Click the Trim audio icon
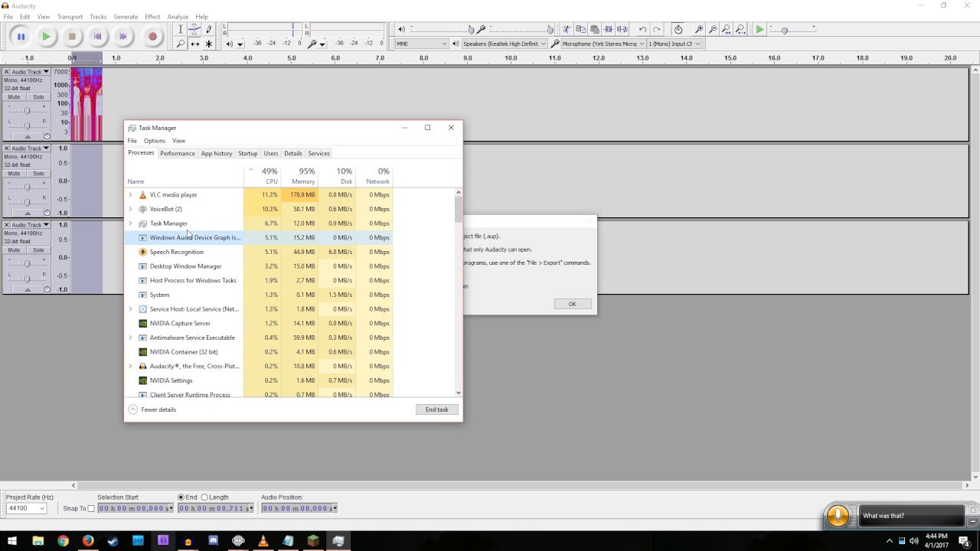 click(x=609, y=29)
